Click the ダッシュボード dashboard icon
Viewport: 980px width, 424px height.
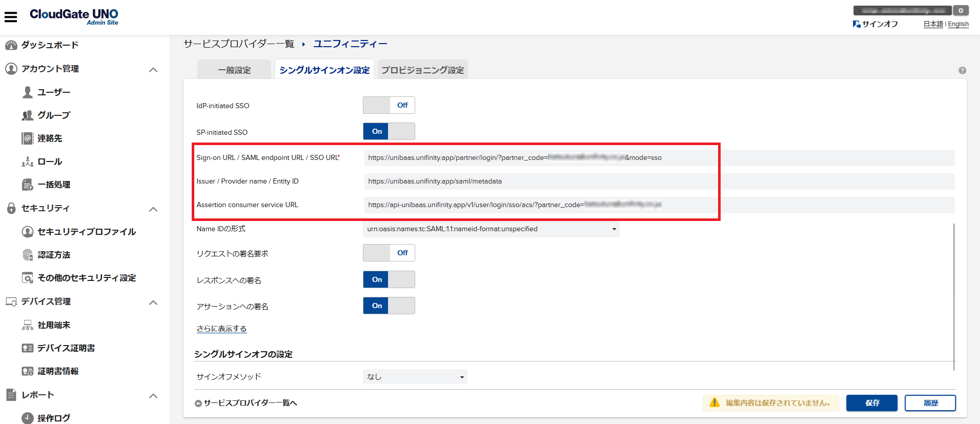click(x=11, y=45)
